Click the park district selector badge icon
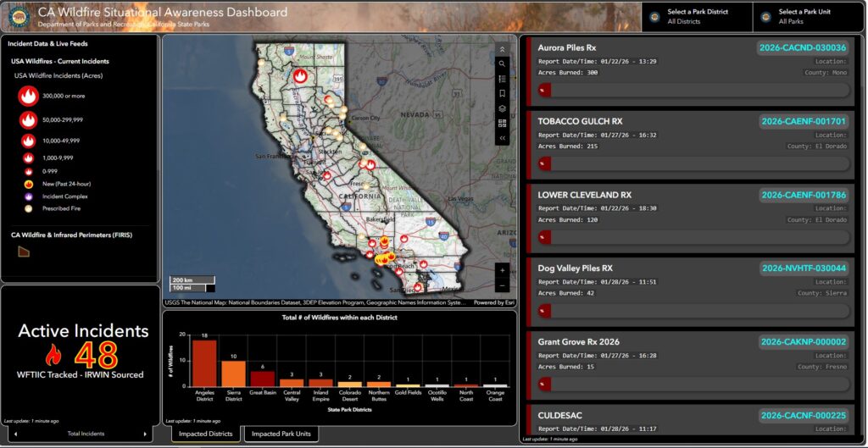The image size is (868, 448). pyautogui.click(x=654, y=17)
